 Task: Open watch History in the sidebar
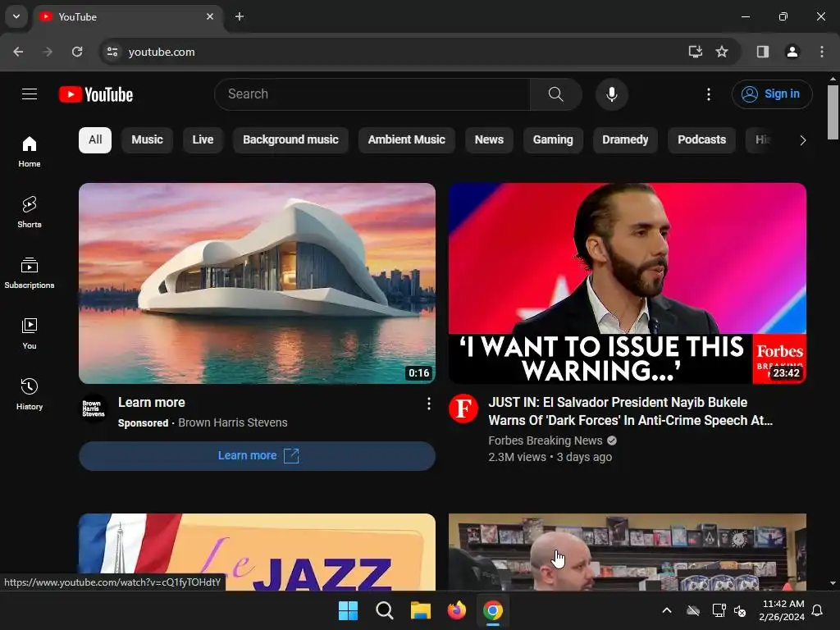pos(30,395)
